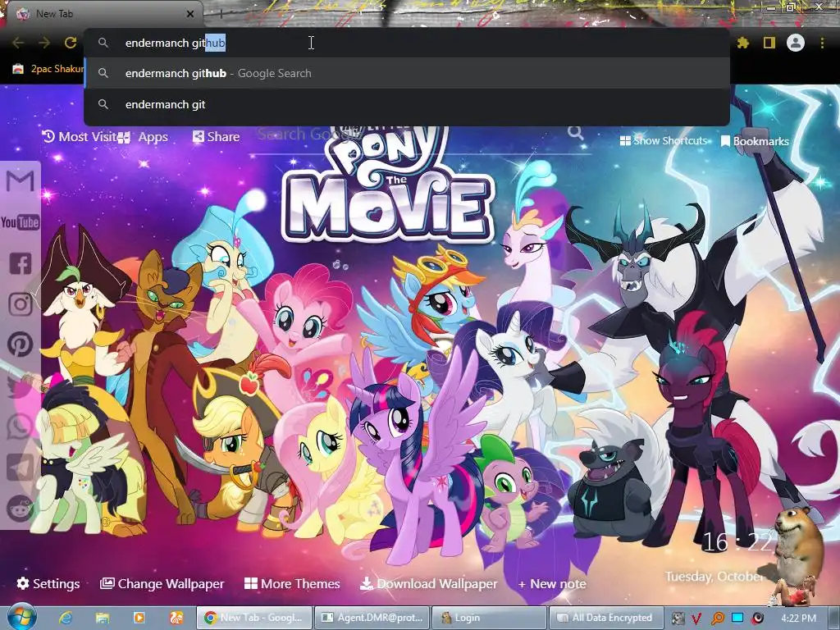This screenshot has width=840, height=630.
Task: Open the Bookmarks panel
Action: (755, 141)
